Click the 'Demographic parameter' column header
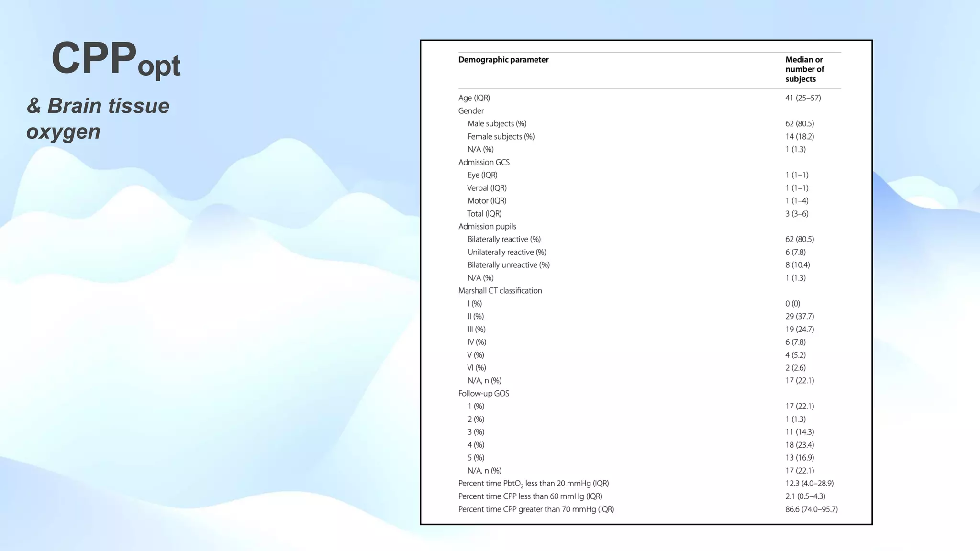 pyautogui.click(x=503, y=60)
